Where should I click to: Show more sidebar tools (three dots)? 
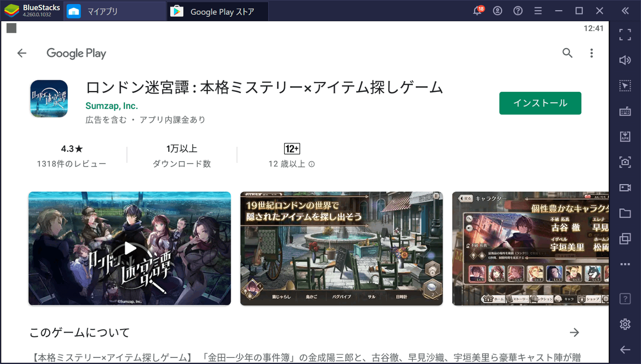point(625,264)
